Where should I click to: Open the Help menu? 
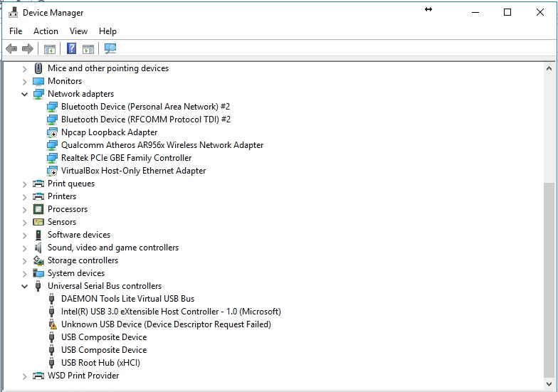(x=107, y=31)
